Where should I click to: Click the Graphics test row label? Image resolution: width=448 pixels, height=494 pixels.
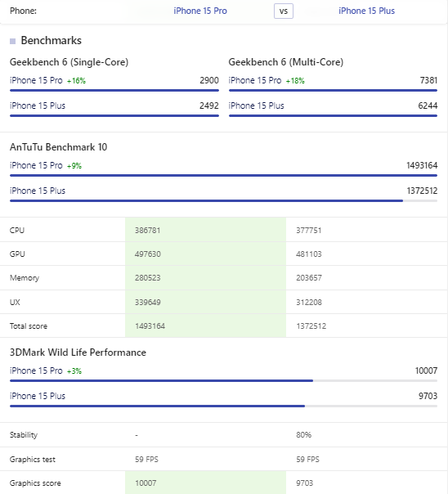point(33,460)
